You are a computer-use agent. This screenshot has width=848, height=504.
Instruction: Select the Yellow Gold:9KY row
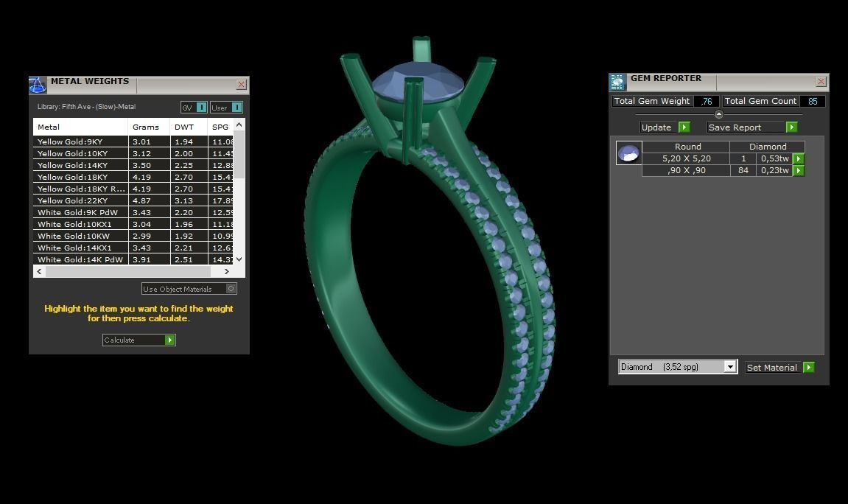pos(133,141)
